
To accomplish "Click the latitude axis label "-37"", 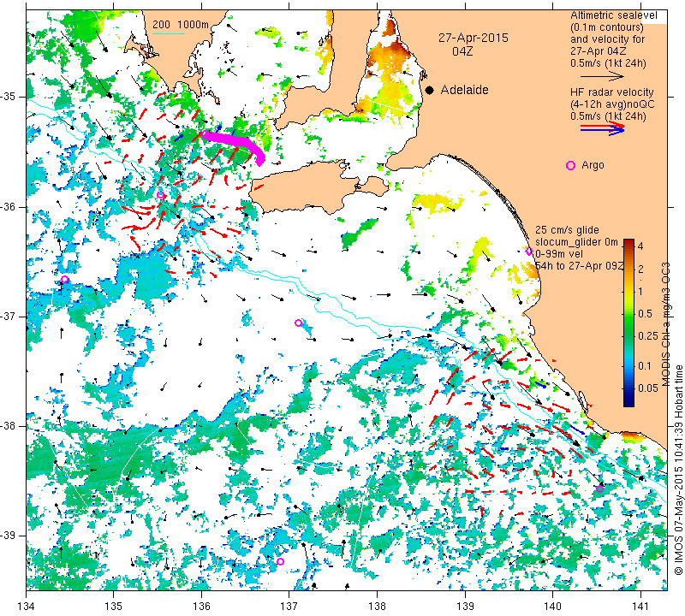I will tap(9, 316).
